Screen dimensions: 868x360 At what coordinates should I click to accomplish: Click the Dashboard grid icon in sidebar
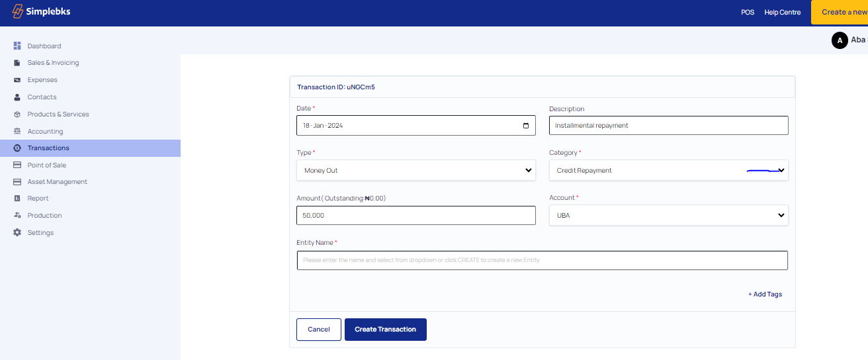(x=17, y=46)
